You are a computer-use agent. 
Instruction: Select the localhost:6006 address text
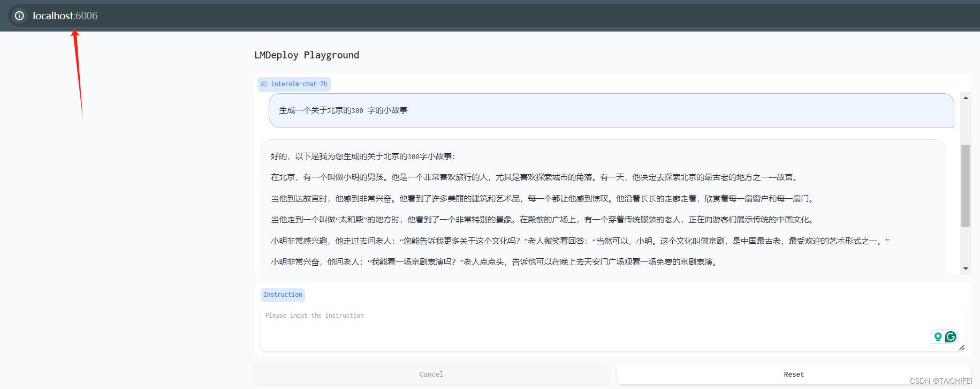[65, 16]
